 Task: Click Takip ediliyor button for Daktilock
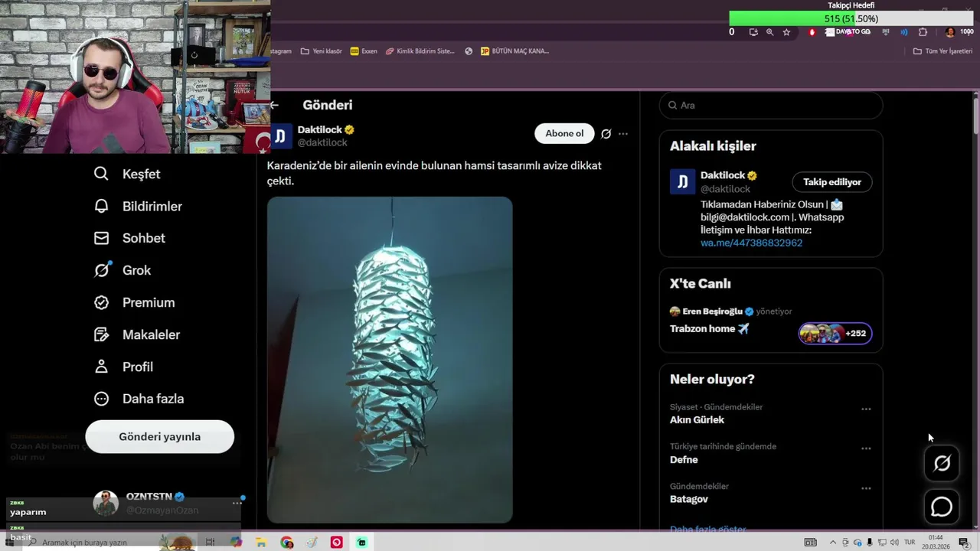click(x=832, y=182)
